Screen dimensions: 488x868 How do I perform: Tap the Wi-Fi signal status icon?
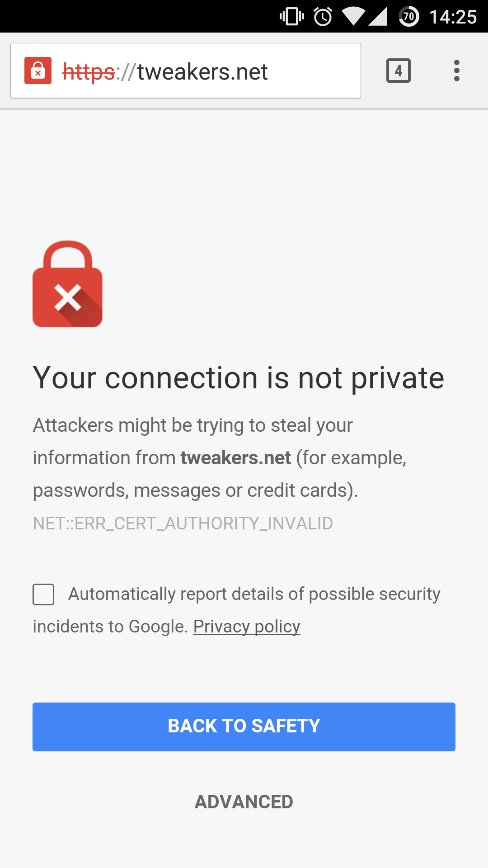353,17
